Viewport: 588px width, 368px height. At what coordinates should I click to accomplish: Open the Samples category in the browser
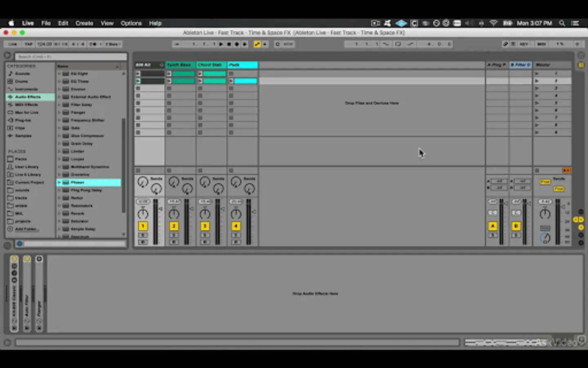pyautogui.click(x=23, y=136)
